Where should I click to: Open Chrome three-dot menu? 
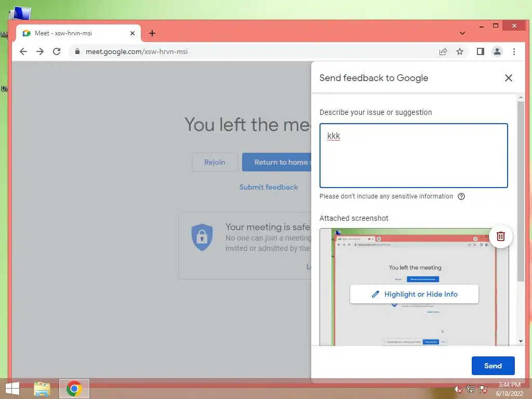(x=514, y=51)
